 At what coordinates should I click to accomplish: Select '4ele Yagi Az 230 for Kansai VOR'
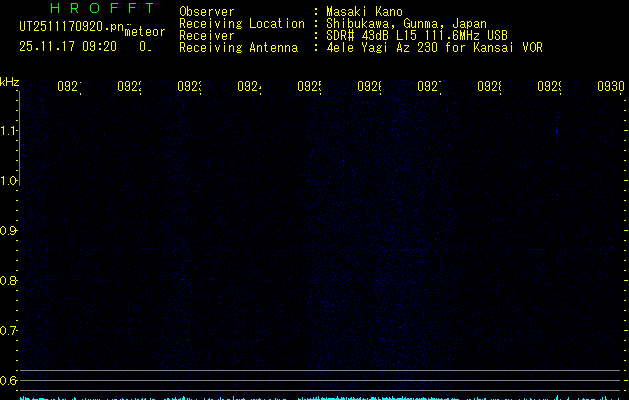434,48
